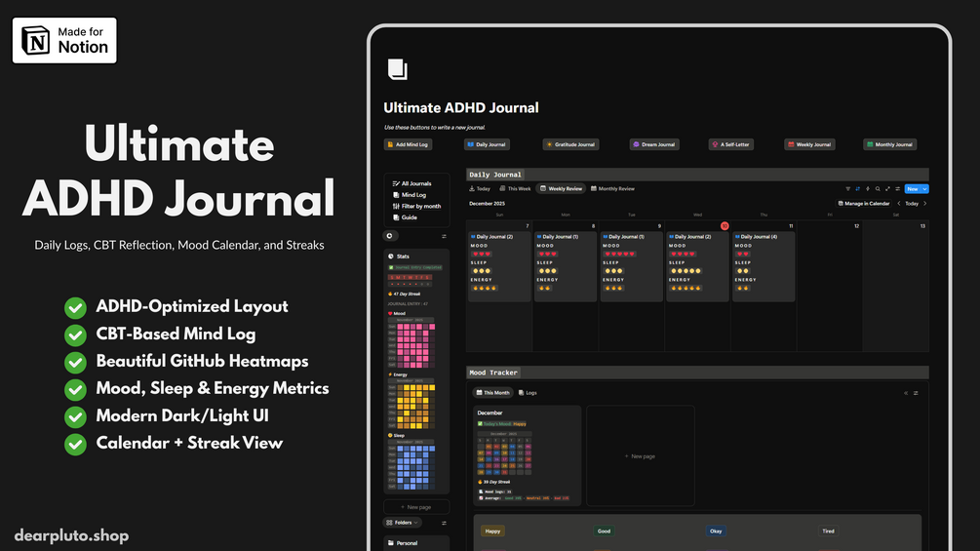Go to previous week with left arrow
The width and height of the screenshot is (980, 551).
(x=899, y=204)
